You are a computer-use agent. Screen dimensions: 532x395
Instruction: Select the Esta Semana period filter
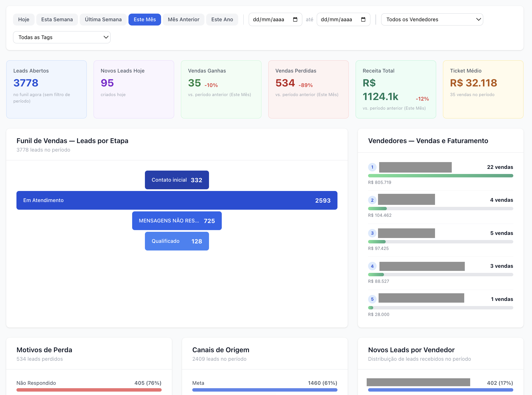(x=57, y=20)
